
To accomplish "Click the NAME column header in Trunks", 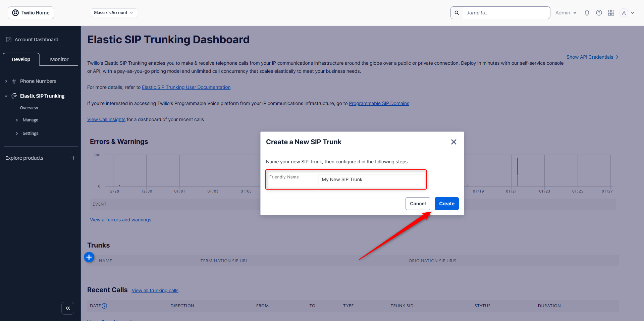I will tap(105, 261).
